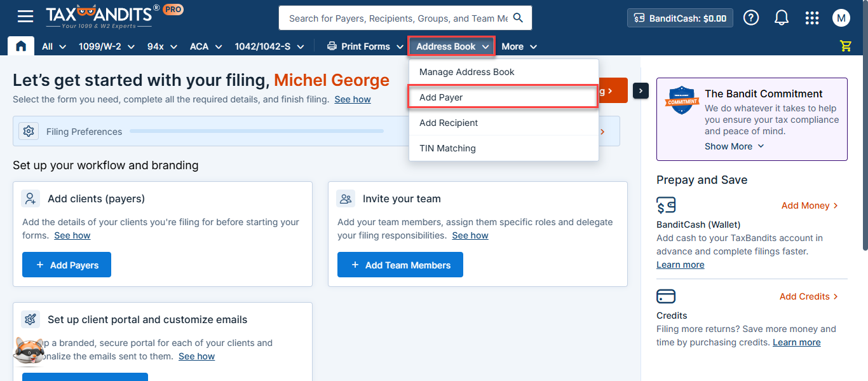
Task: Click the BanditCash $0.00 balance button
Action: tap(680, 18)
